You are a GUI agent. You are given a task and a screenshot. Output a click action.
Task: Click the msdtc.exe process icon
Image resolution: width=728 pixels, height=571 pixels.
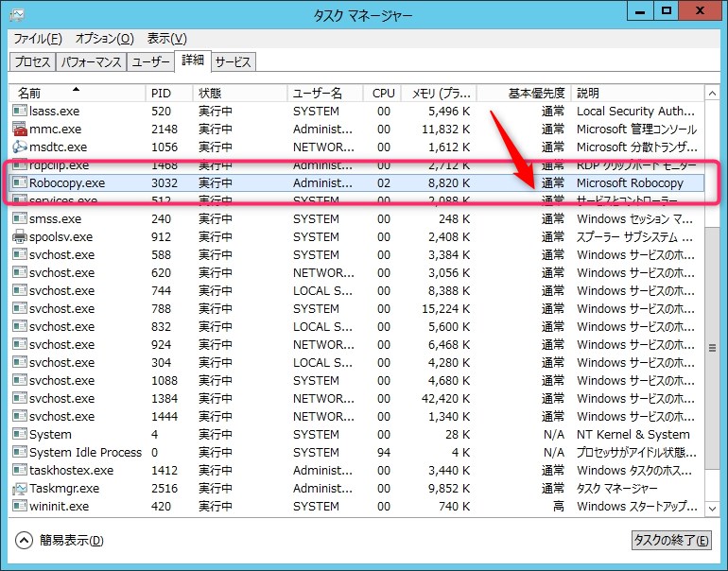tap(20, 147)
